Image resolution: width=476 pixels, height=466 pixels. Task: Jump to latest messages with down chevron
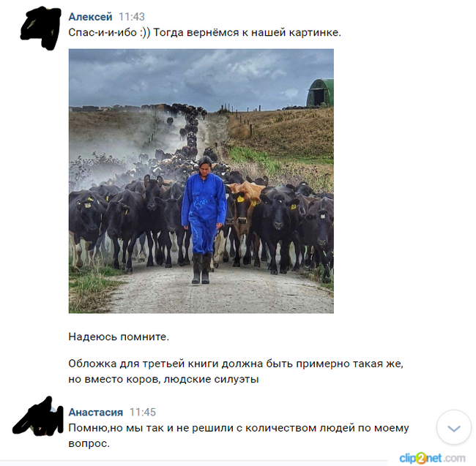coord(454,427)
